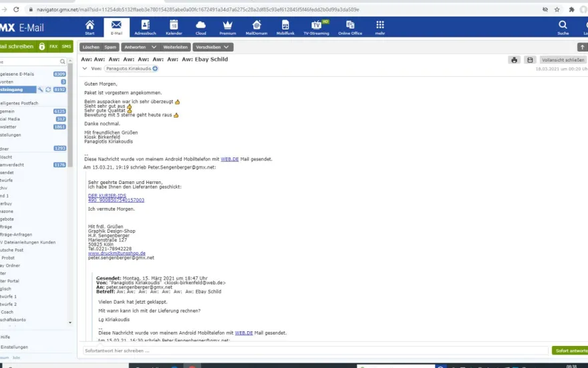Click the folder list scrollbar down arrow
Viewport: 588px width, 368px height.
pos(70,323)
